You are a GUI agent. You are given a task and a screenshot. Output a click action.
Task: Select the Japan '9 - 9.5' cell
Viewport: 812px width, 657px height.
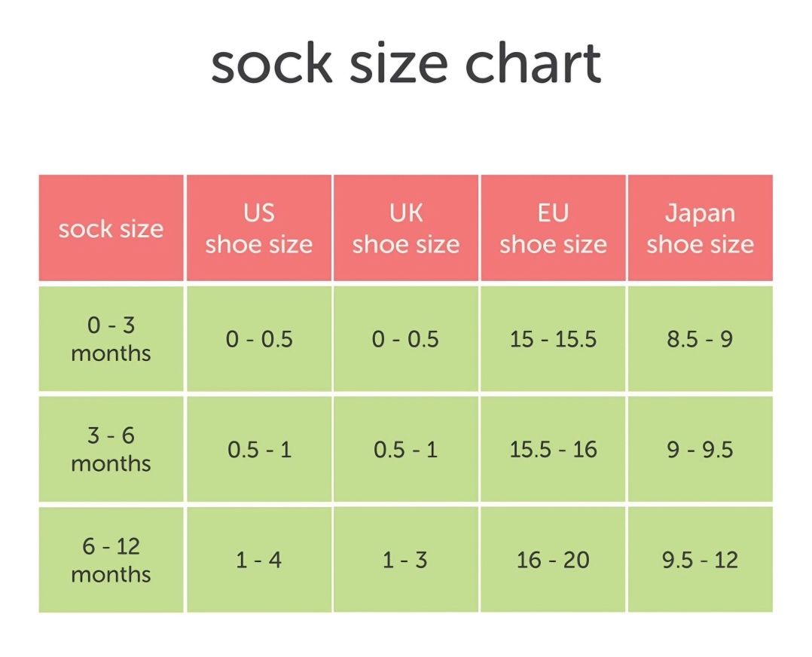tap(701, 449)
